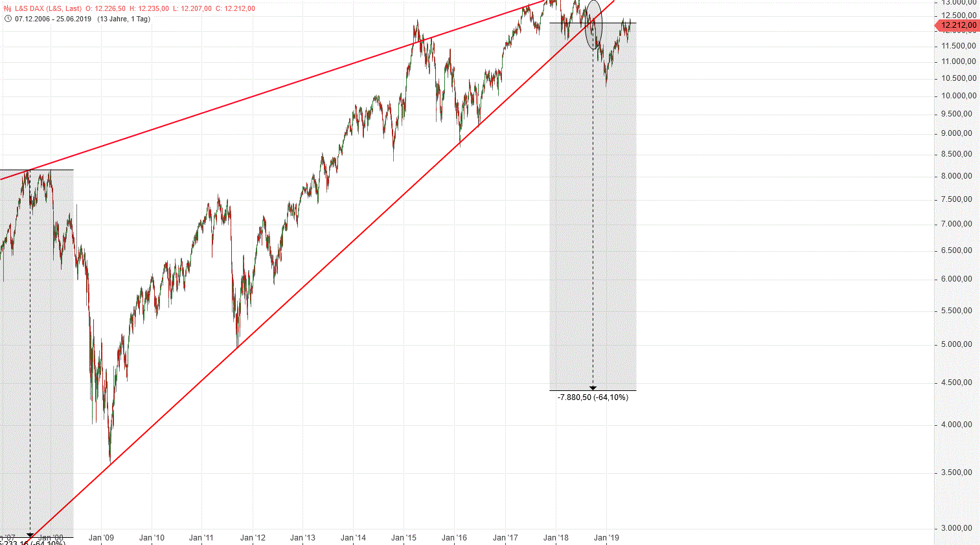Click the Jan '09 time axis label

point(101,538)
